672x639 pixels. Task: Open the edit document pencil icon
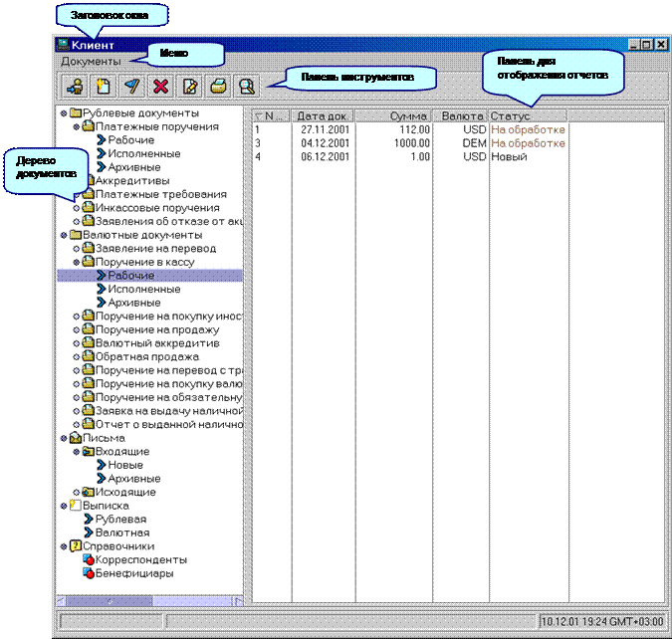click(x=189, y=87)
